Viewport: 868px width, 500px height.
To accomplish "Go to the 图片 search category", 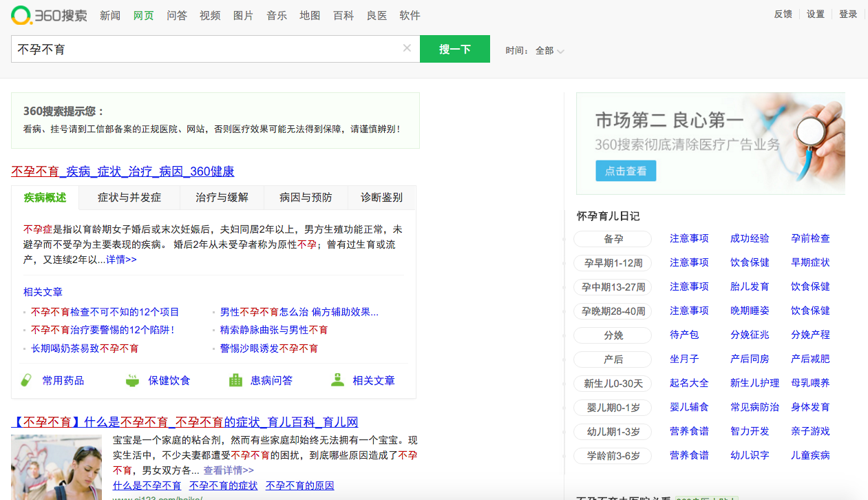I will click(x=243, y=15).
